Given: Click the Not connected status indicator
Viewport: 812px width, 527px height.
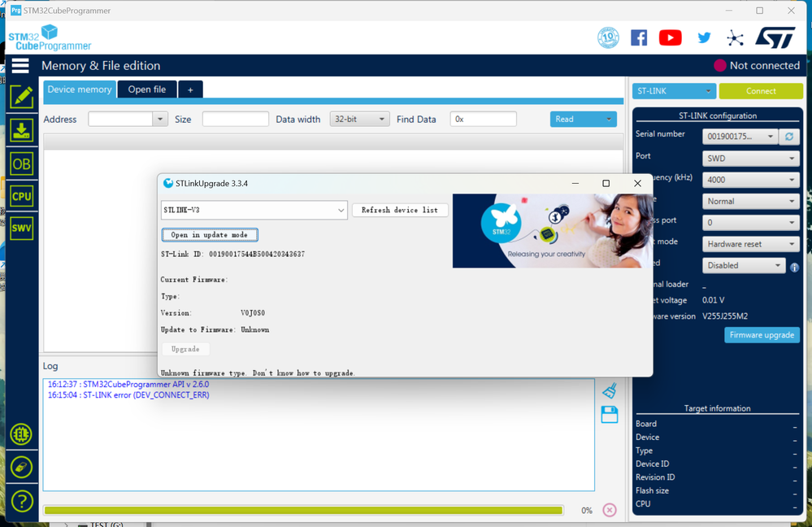Looking at the screenshot, I should click(757, 66).
